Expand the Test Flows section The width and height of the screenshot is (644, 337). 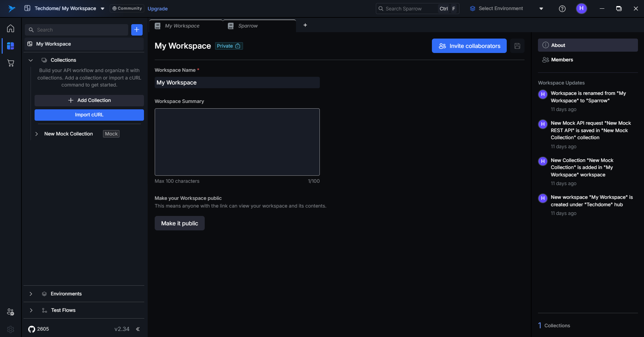tap(31, 311)
